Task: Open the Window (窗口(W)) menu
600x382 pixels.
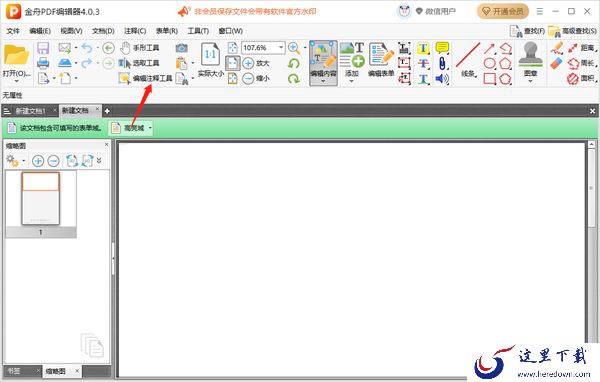Action: click(x=230, y=31)
